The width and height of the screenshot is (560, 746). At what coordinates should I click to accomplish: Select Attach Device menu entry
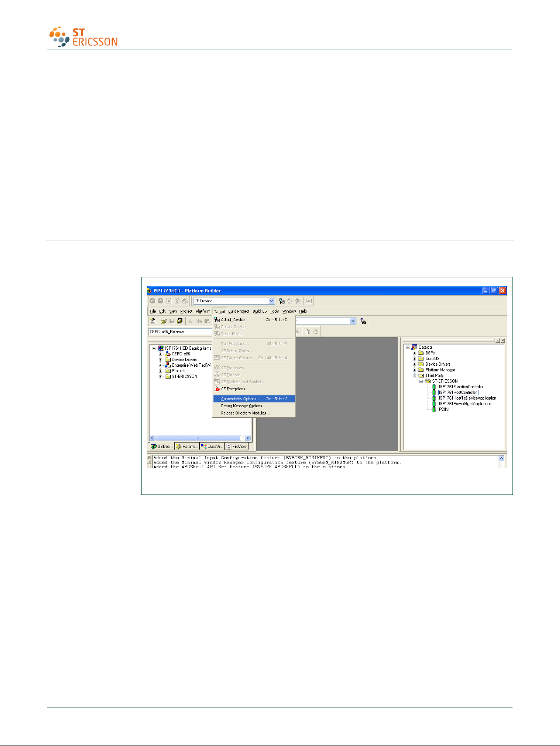click(x=254, y=320)
